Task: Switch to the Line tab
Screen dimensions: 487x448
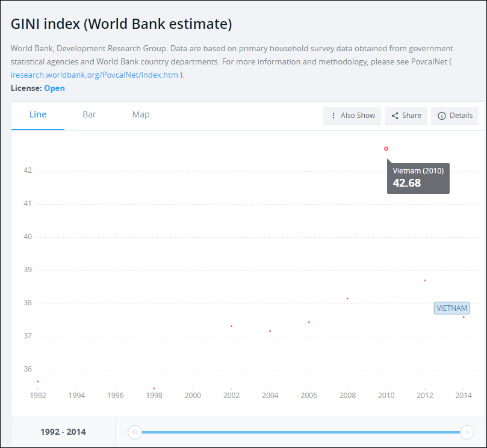Action: point(38,114)
